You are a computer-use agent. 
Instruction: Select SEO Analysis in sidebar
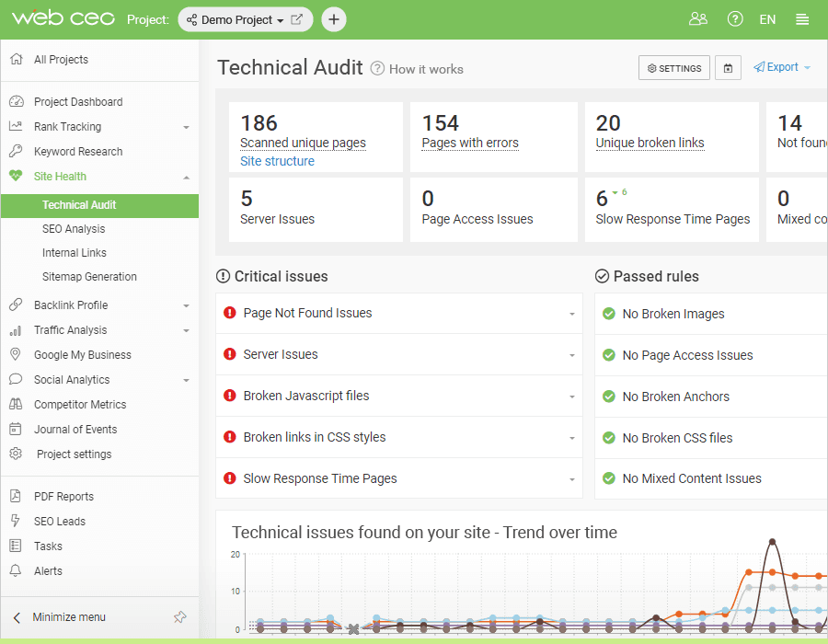point(74,228)
